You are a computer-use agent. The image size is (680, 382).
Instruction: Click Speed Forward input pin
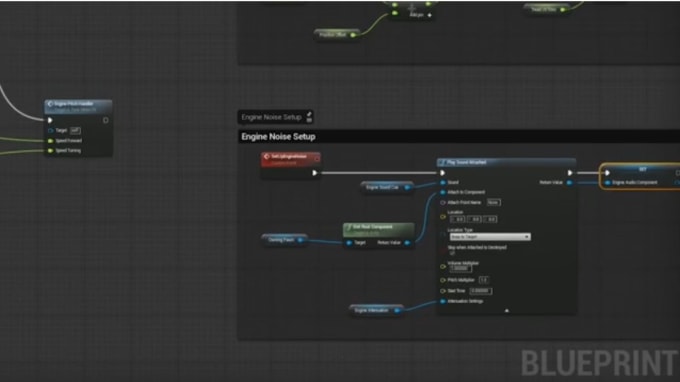coord(50,141)
